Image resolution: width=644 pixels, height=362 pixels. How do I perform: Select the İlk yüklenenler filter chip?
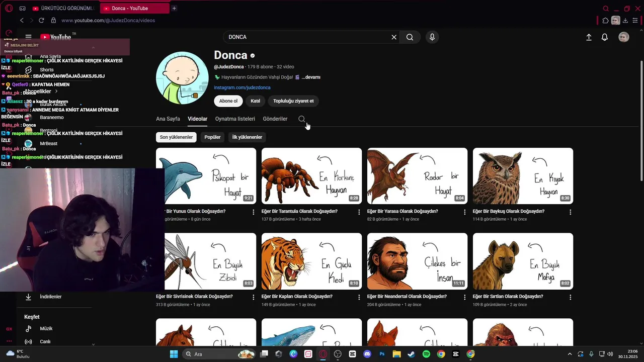(247, 137)
